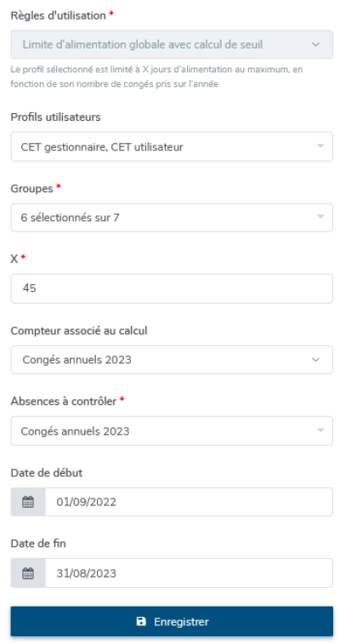Click the calendar icon beside Date de début

click(x=28, y=501)
